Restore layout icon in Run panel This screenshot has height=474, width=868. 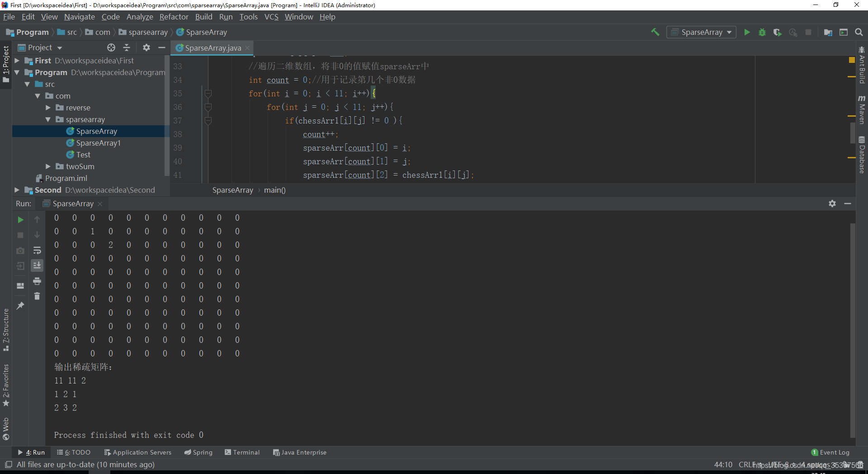(20, 285)
